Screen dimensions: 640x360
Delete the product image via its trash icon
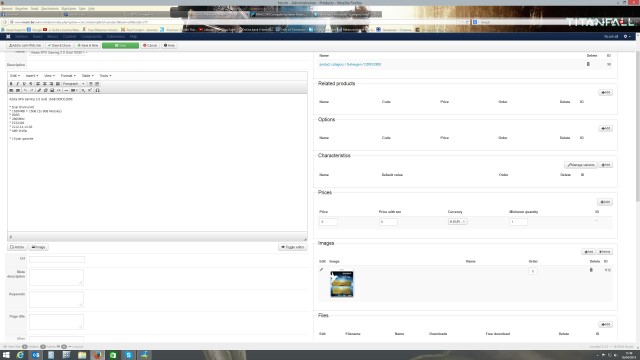pyautogui.click(x=591, y=270)
